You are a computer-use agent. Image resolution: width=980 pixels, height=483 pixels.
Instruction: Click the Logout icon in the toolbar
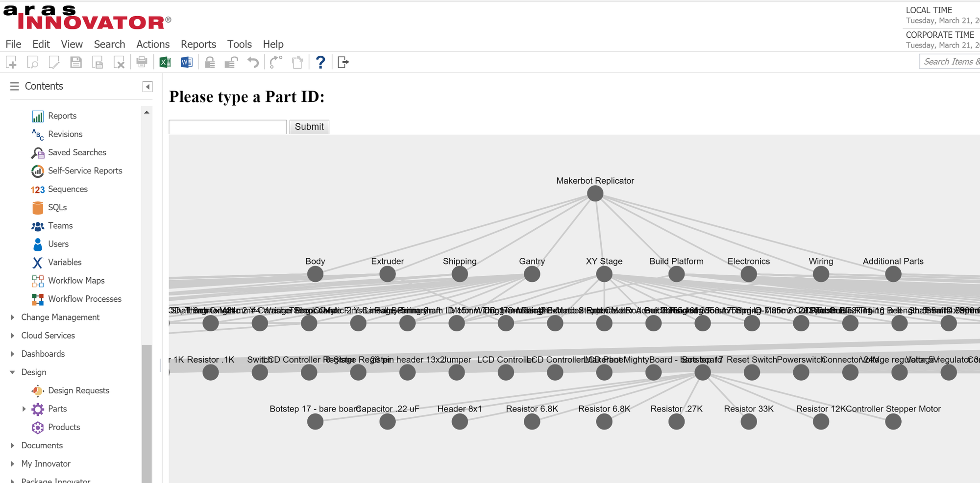[343, 62]
